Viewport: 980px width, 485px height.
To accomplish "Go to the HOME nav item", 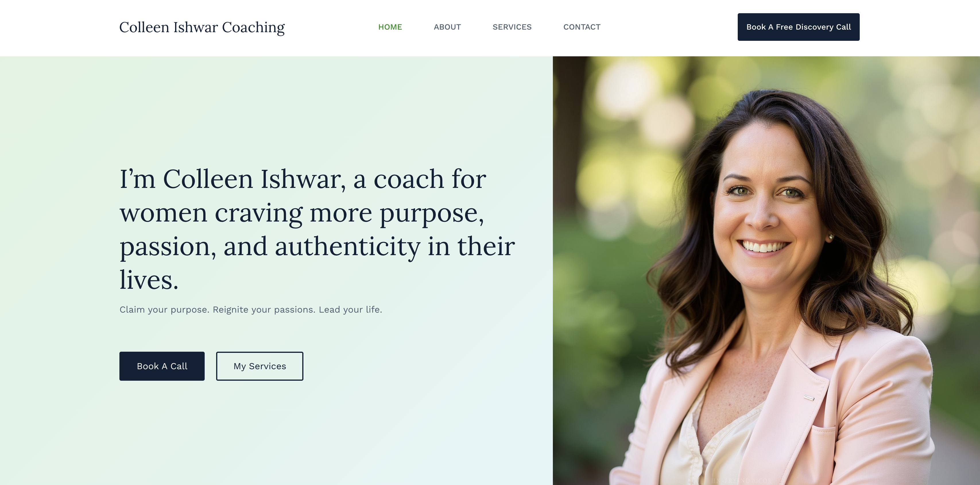I will click(x=390, y=27).
